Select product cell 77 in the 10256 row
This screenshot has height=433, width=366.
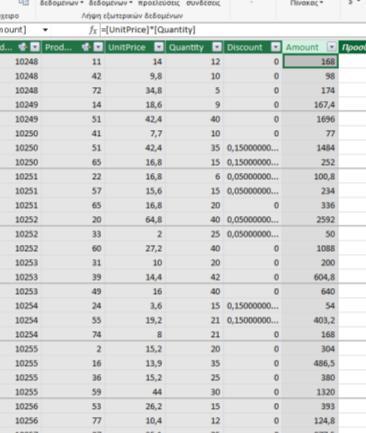73,420
